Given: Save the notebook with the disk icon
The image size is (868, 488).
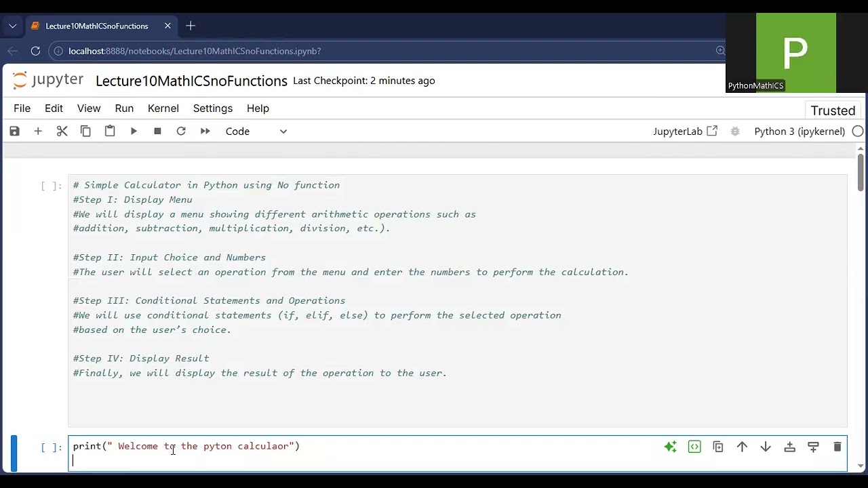Looking at the screenshot, I should click(x=14, y=131).
